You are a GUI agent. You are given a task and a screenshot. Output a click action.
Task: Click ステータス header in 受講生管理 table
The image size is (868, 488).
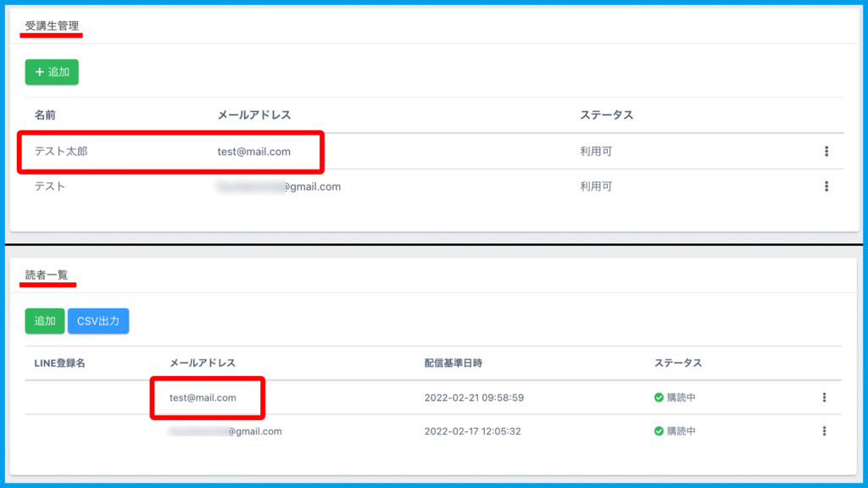606,115
